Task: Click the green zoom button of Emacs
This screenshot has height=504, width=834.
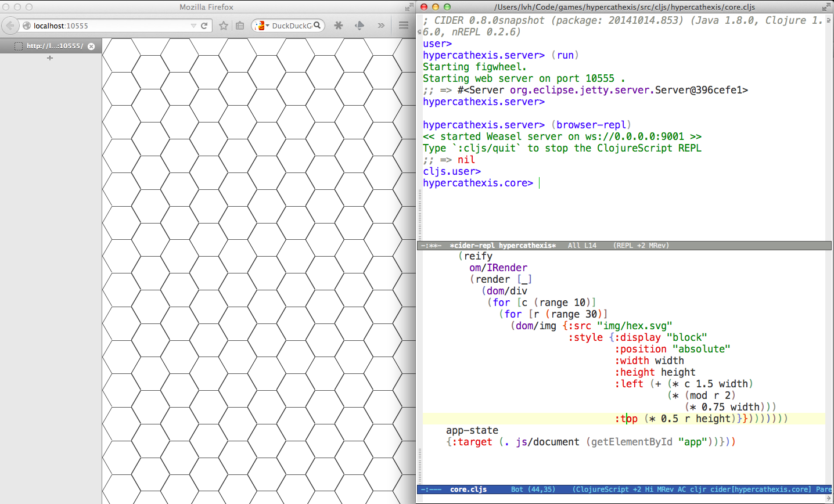Action: click(447, 7)
